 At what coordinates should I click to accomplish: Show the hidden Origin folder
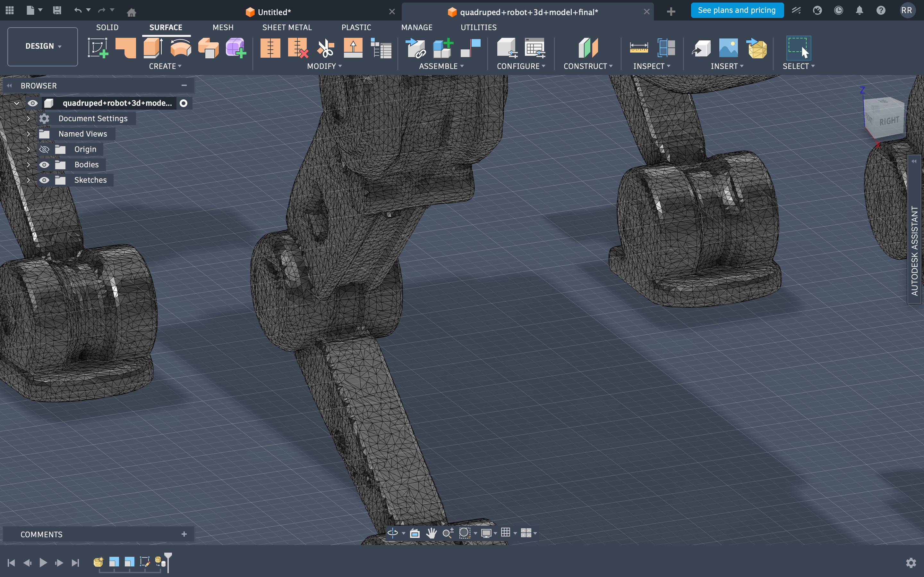tap(44, 149)
